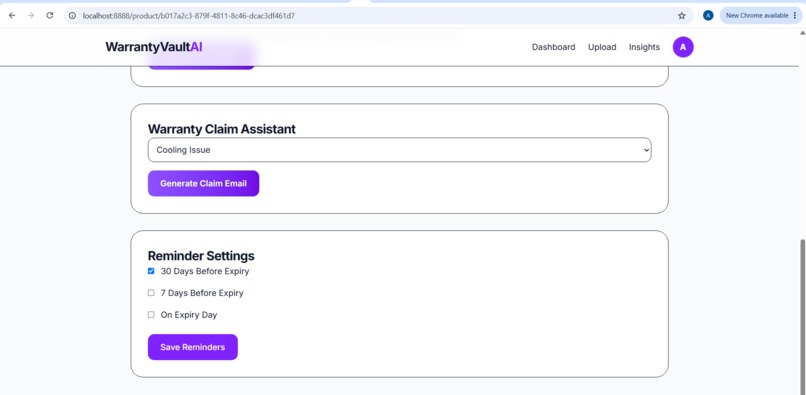
Task: Click the page vertical scrollbar thumb
Action: click(802, 316)
